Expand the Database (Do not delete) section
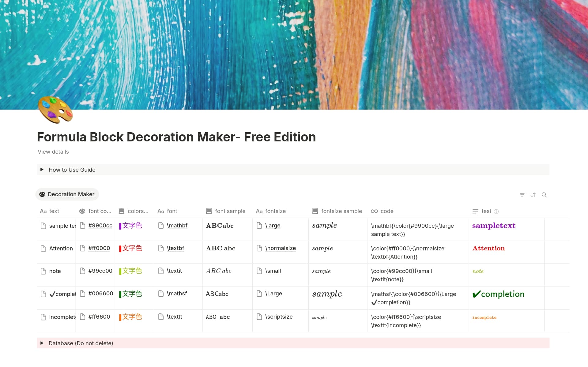This screenshot has width=588, height=367. (x=42, y=343)
